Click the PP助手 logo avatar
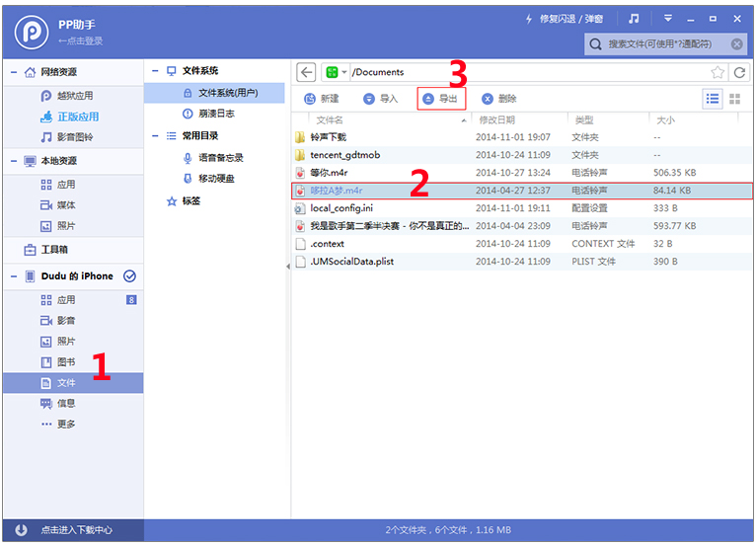This screenshot has height=545, width=756. coord(33,32)
